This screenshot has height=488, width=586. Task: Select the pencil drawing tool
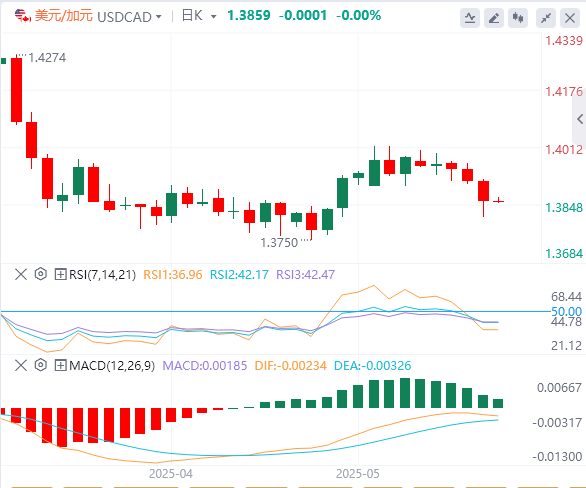click(x=494, y=18)
